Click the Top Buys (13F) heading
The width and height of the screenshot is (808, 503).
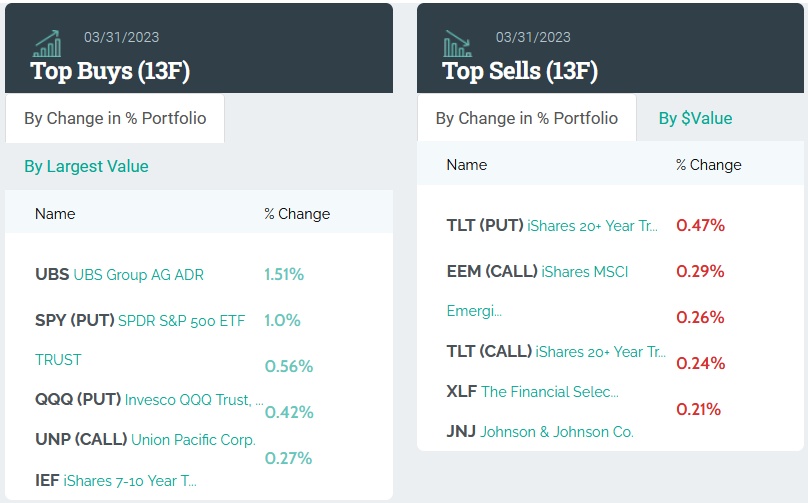click(110, 71)
